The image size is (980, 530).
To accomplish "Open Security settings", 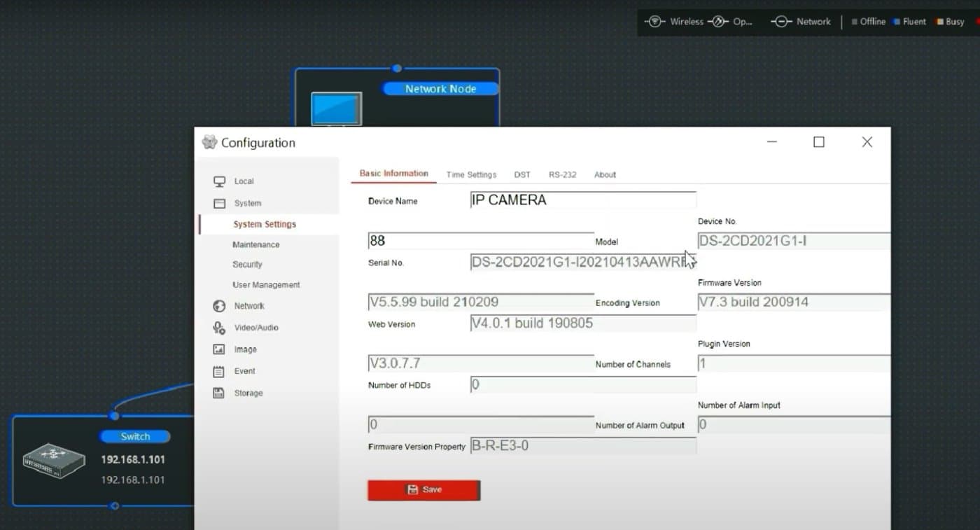I will (247, 264).
